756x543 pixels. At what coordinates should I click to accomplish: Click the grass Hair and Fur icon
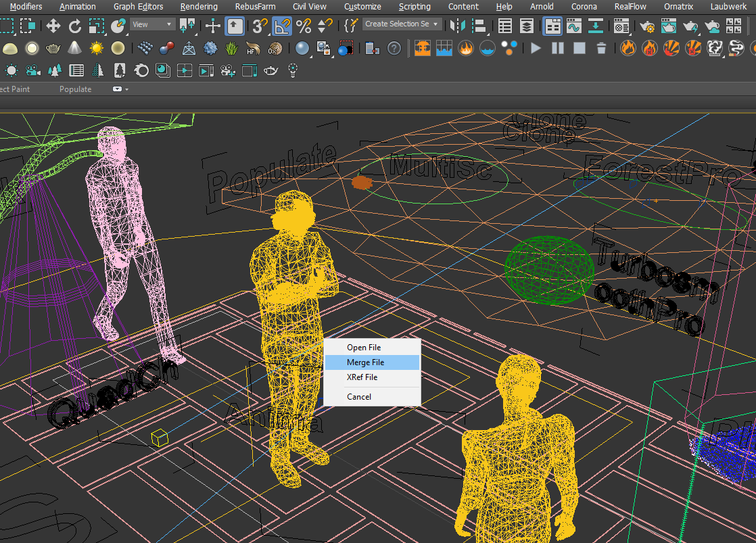click(231, 49)
